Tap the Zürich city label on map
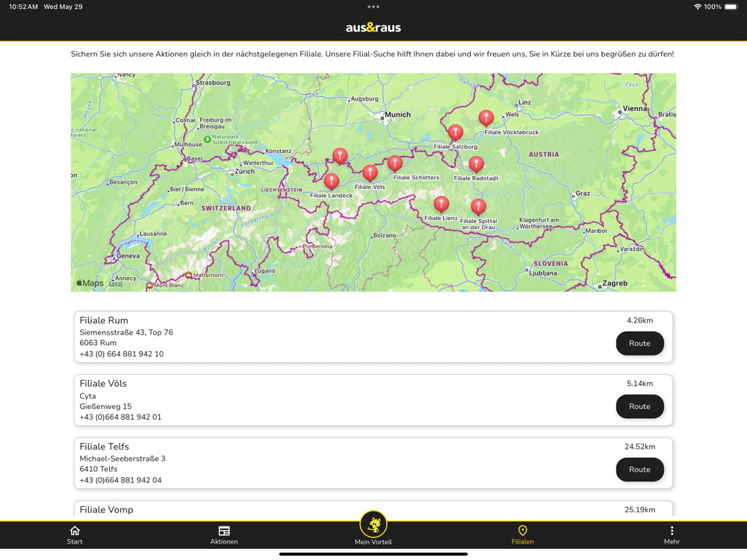The width and height of the screenshot is (747, 560). (245, 172)
